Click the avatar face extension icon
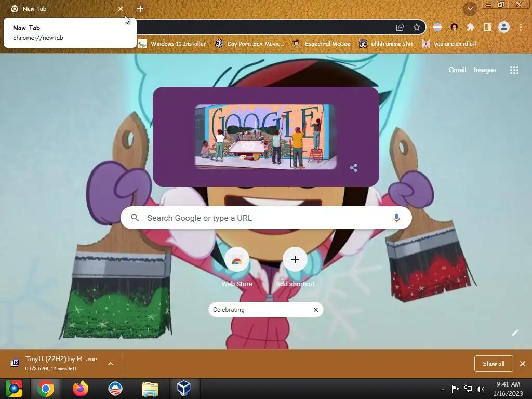 [454, 27]
